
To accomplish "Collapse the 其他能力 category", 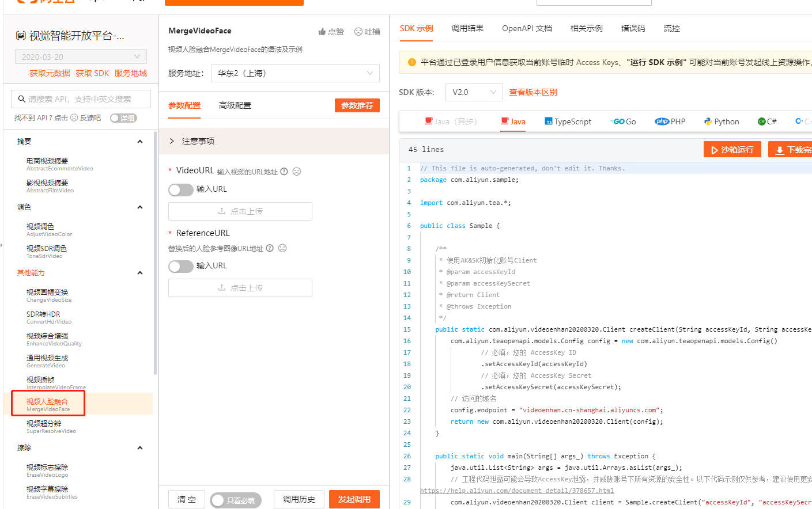I will (139, 273).
